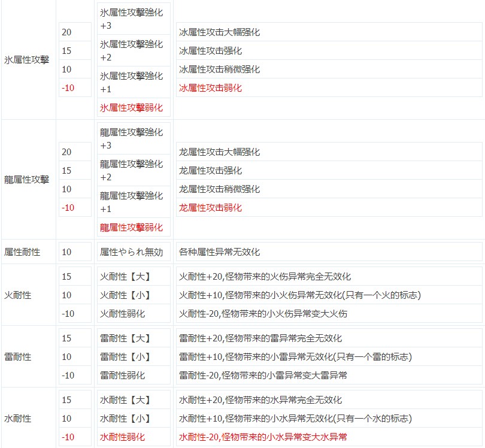Image resolution: width=485 pixels, height=448 pixels.
Task: Click -10 value in 雷耐性 row
Action: 75,375
